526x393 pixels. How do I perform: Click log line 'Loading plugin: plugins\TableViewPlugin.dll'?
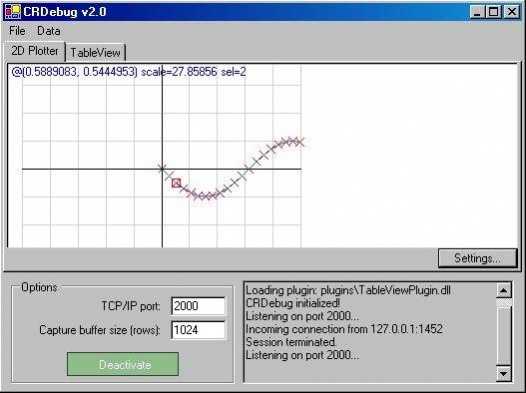pos(348,290)
